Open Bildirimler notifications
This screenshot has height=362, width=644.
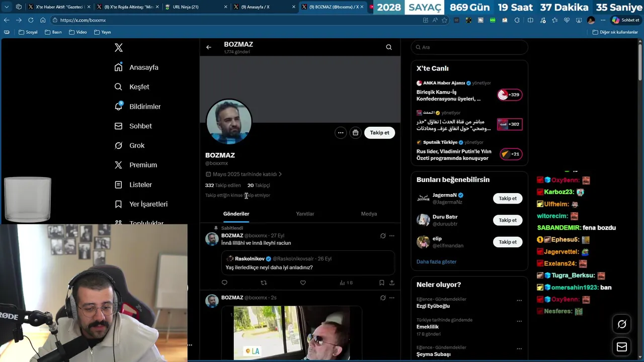coord(137,107)
